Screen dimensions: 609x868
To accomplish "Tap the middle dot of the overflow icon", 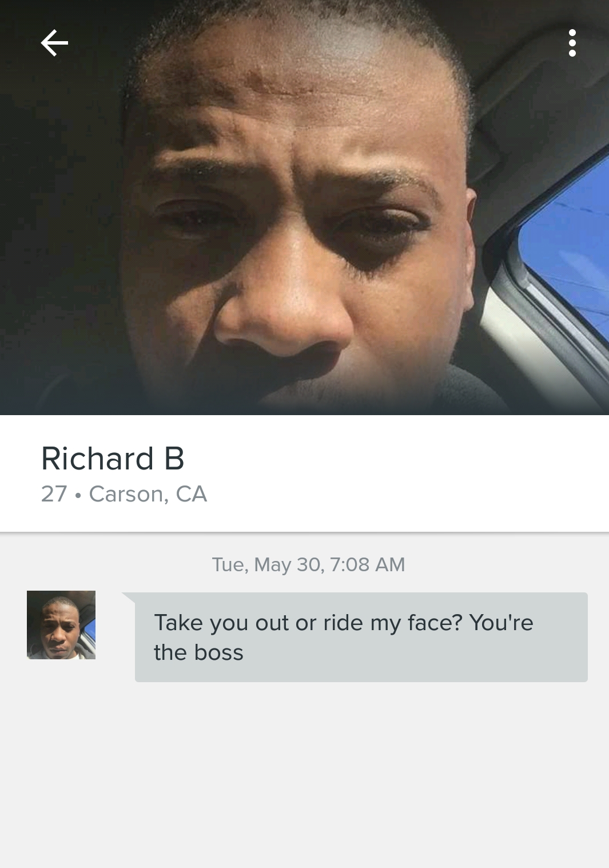I will [572, 43].
